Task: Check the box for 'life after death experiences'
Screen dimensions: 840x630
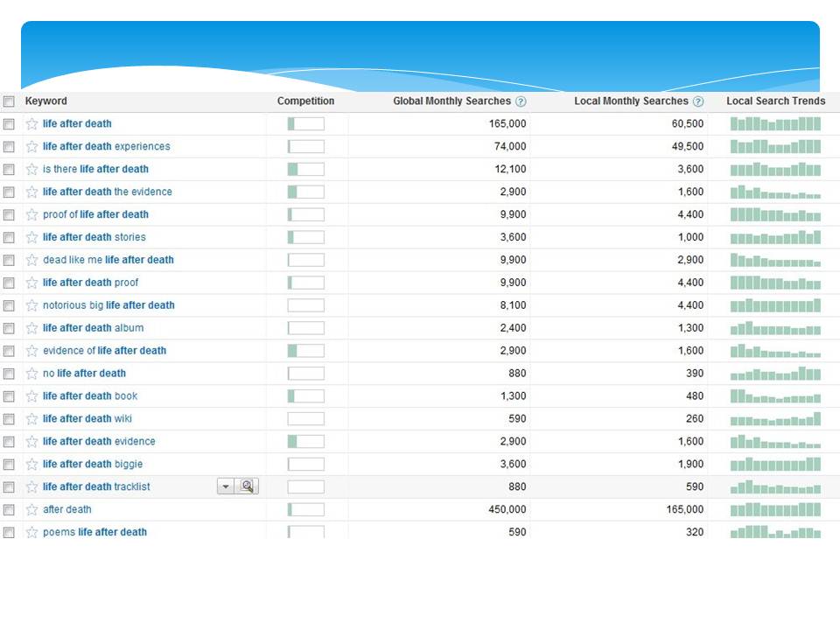Action: click(9, 147)
